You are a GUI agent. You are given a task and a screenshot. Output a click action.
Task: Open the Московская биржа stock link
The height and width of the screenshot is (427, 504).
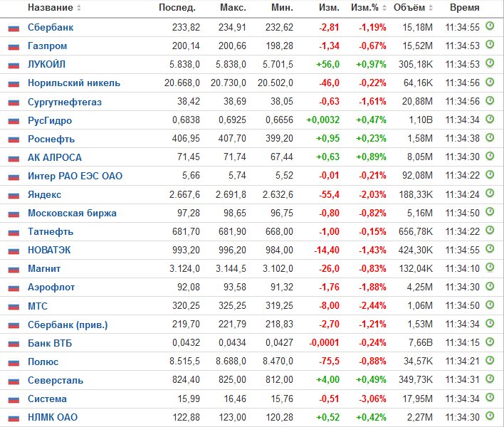(x=72, y=213)
